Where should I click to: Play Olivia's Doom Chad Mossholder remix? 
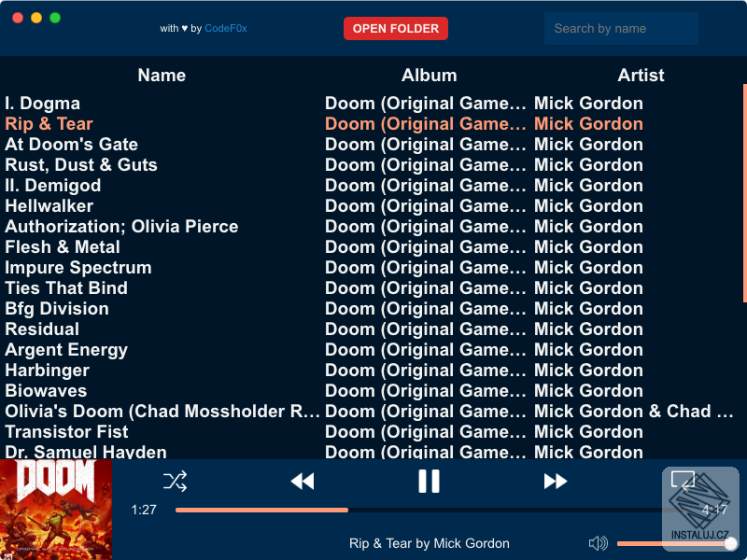pos(369,411)
